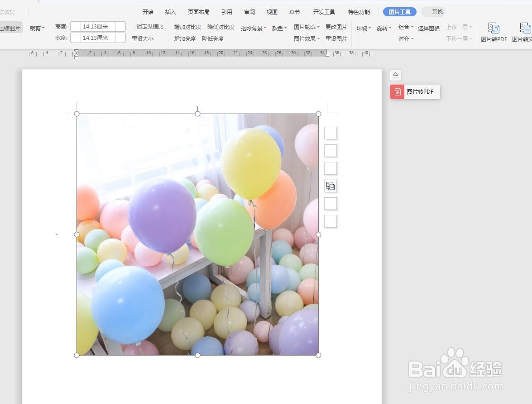Viewport: 532px width, 404px height.
Task: Click the 高度 height value field
Action: click(98, 26)
